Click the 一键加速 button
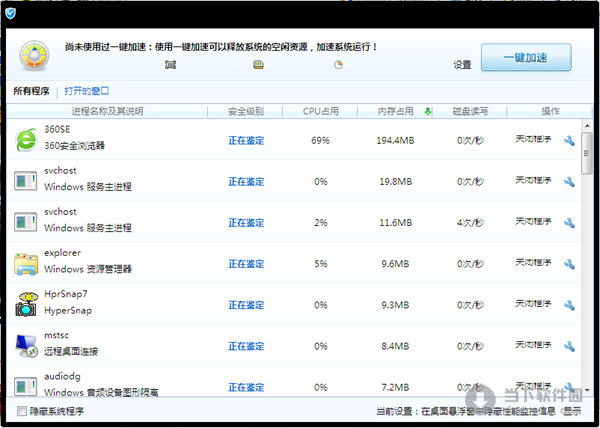 click(x=526, y=57)
